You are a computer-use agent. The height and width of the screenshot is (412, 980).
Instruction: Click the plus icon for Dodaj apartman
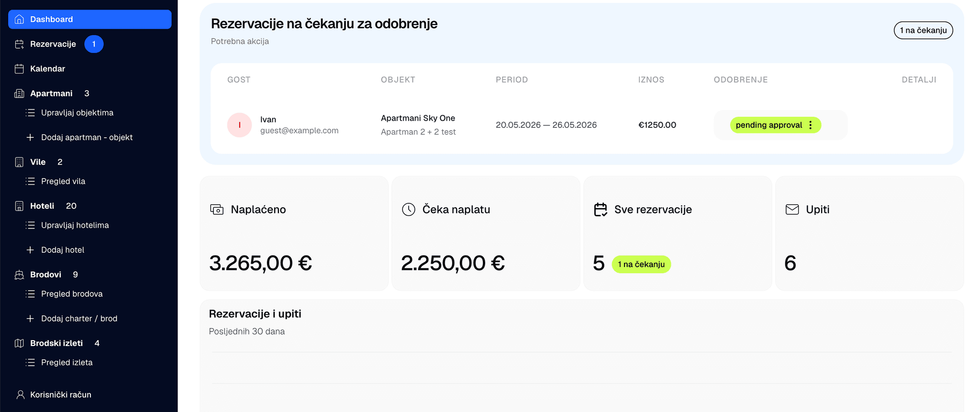(x=30, y=137)
